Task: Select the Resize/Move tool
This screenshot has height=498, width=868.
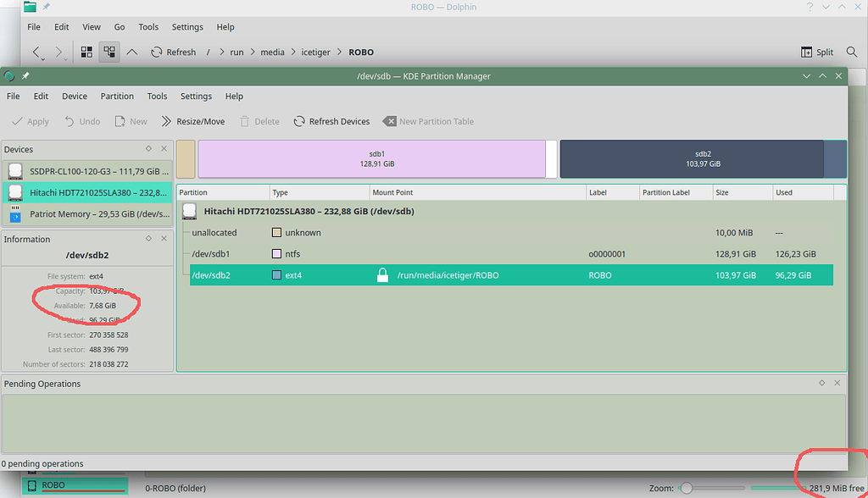Action: click(x=193, y=121)
